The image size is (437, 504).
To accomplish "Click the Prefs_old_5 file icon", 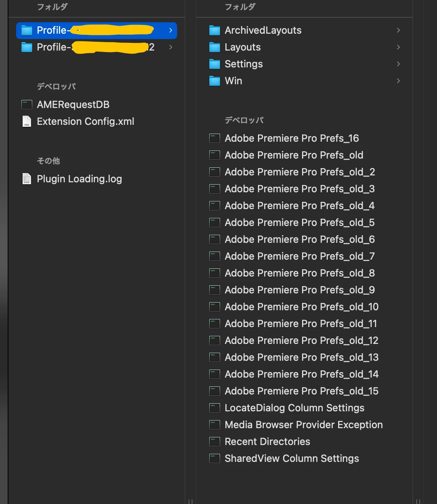I will (x=215, y=223).
